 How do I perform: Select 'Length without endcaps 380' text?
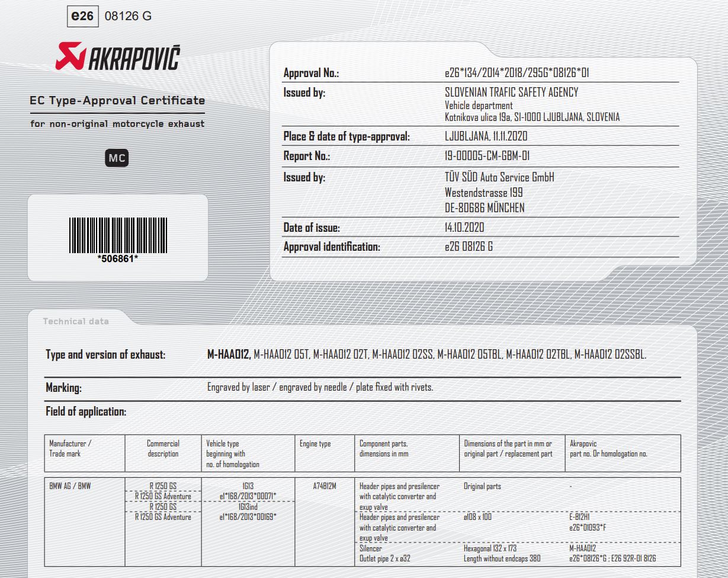[502, 558]
